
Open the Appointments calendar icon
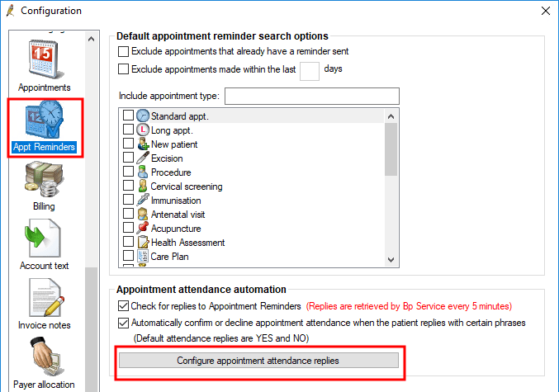[45, 59]
